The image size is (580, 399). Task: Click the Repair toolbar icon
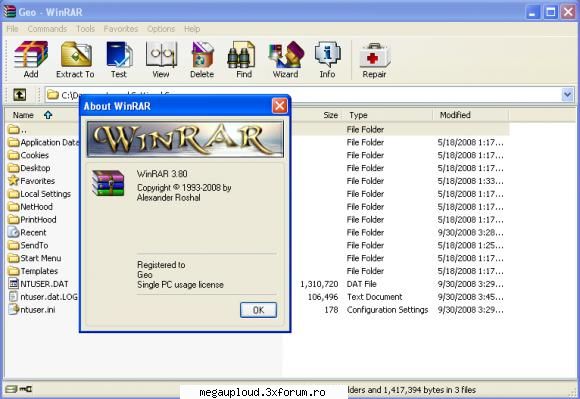click(374, 59)
